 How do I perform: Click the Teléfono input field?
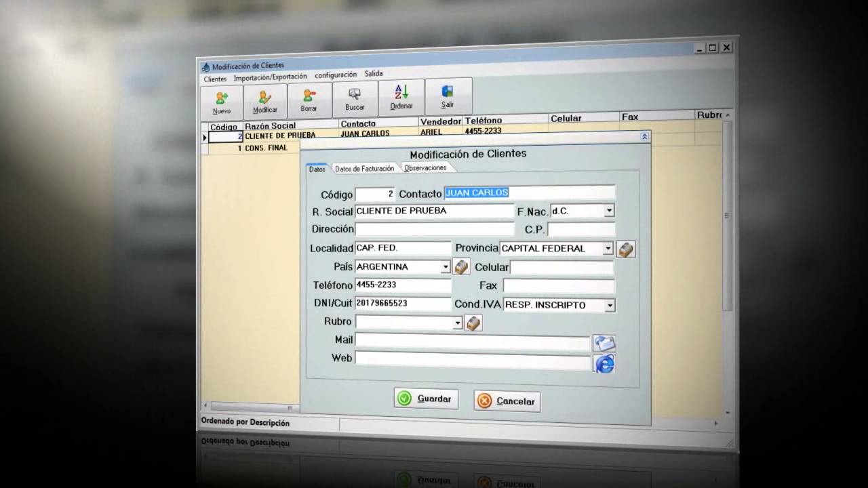(x=403, y=285)
